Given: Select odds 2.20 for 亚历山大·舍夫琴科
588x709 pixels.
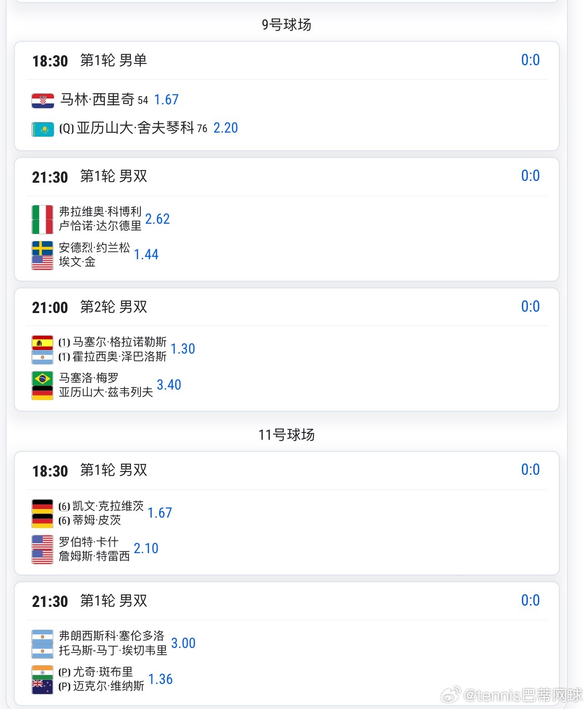Looking at the screenshot, I should [226, 128].
